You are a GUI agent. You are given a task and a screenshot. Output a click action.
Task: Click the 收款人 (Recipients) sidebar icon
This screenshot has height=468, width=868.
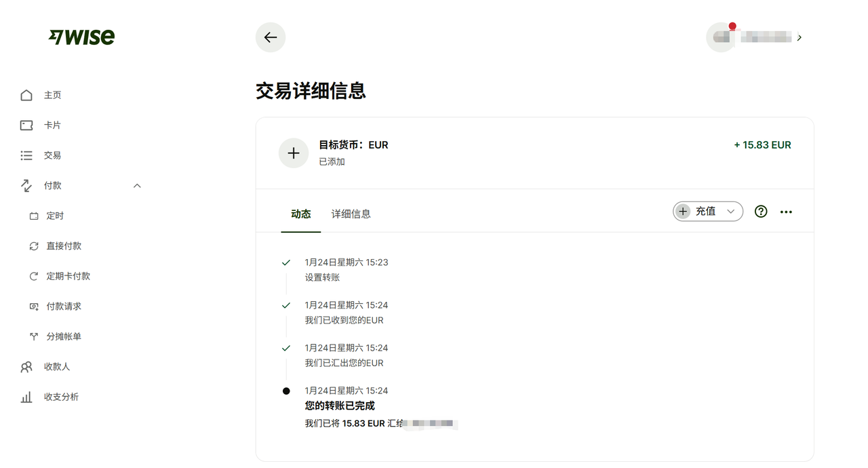(25, 366)
